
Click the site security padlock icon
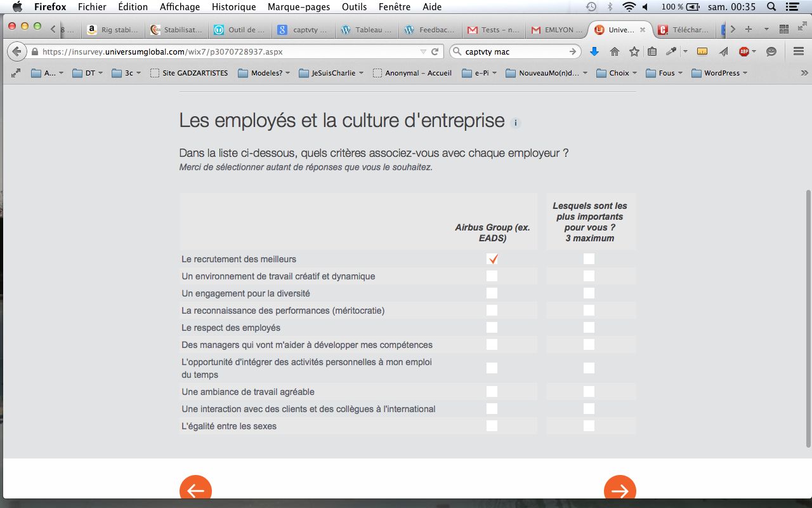point(34,52)
